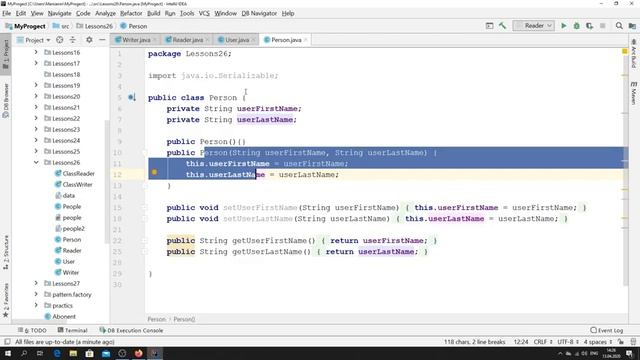Screen dimensions: 640x360
Task: Open the Terminal tool window
Action: (x=72, y=330)
